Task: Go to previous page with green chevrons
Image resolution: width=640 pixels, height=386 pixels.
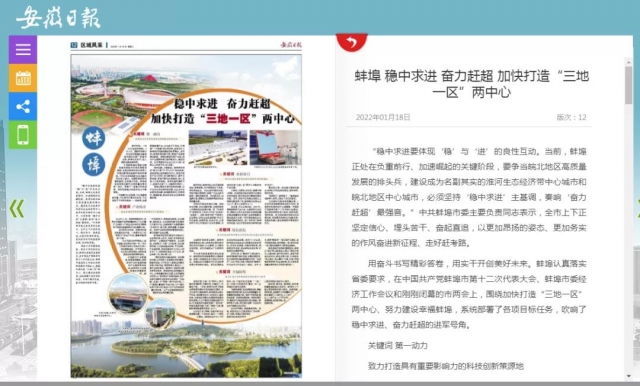Action: click(x=17, y=209)
